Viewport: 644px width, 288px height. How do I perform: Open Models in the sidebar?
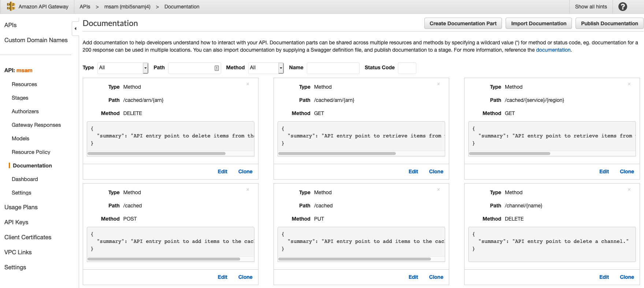[21, 139]
